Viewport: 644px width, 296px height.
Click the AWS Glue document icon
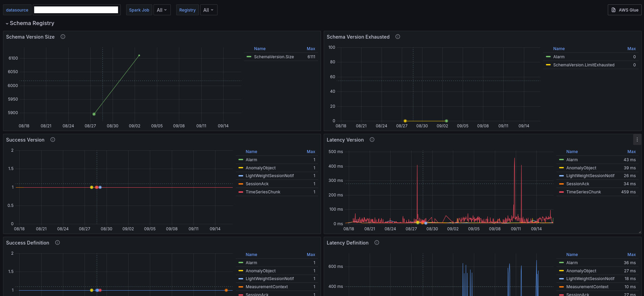pyautogui.click(x=614, y=10)
